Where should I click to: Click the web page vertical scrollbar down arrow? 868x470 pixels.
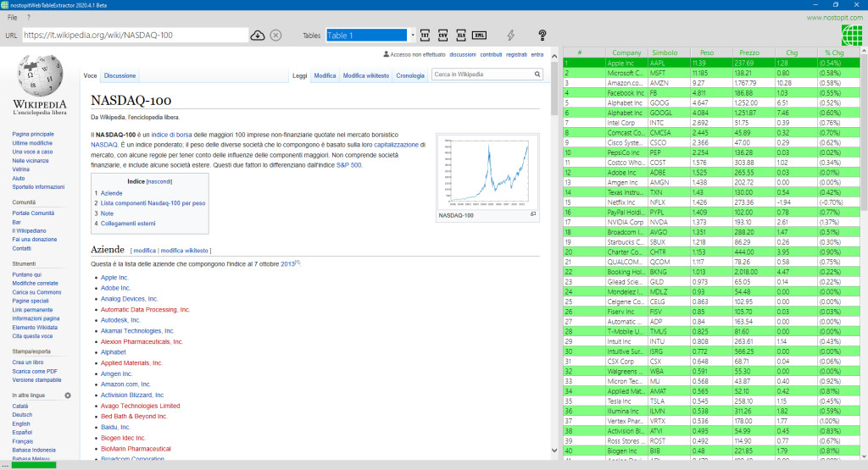pos(554,451)
